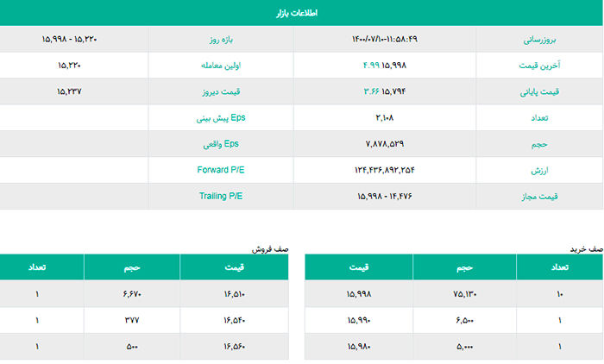The width and height of the screenshot is (604, 364).
Task: Select the قیمت مجاز label
Action: [539, 197]
